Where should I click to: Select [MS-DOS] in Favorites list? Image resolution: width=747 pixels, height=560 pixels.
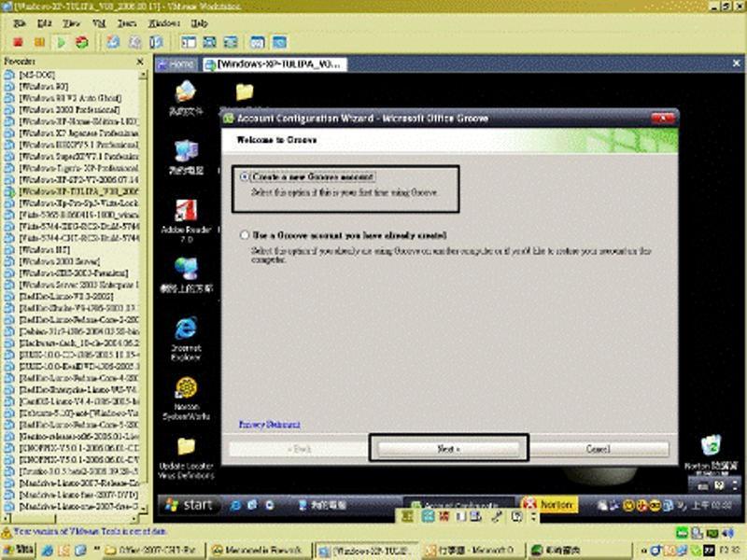click(x=36, y=75)
